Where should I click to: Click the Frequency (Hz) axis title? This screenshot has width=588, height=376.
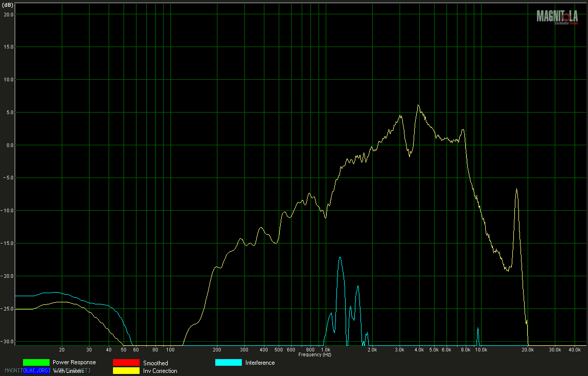coord(314,355)
